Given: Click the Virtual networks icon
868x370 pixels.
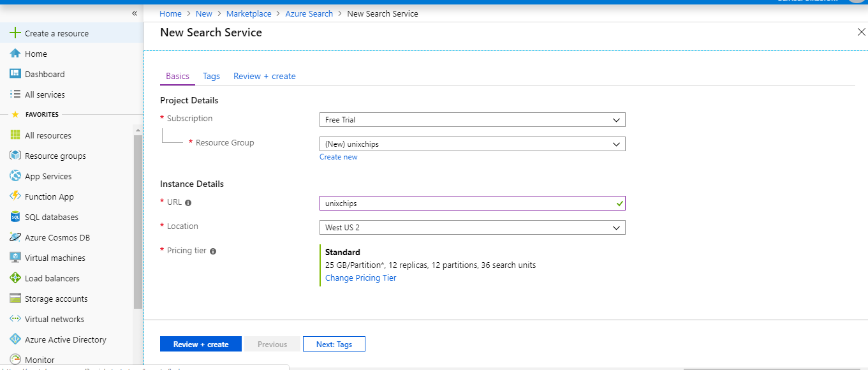Looking at the screenshot, I should (15, 319).
